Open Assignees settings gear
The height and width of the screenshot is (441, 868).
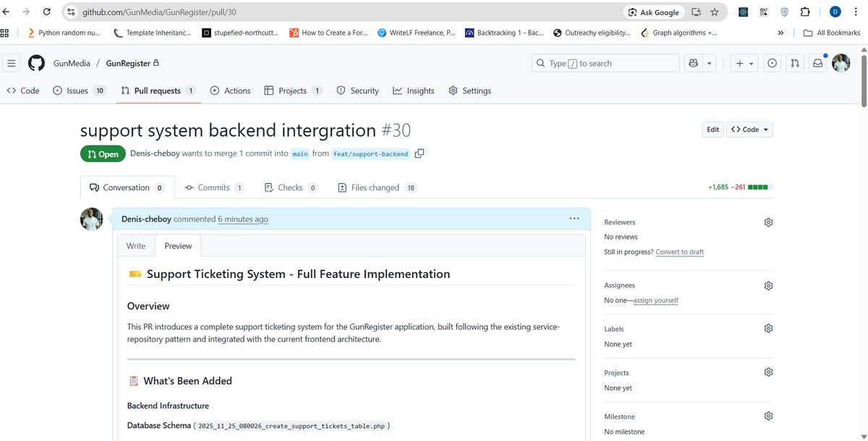pyautogui.click(x=768, y=285)
